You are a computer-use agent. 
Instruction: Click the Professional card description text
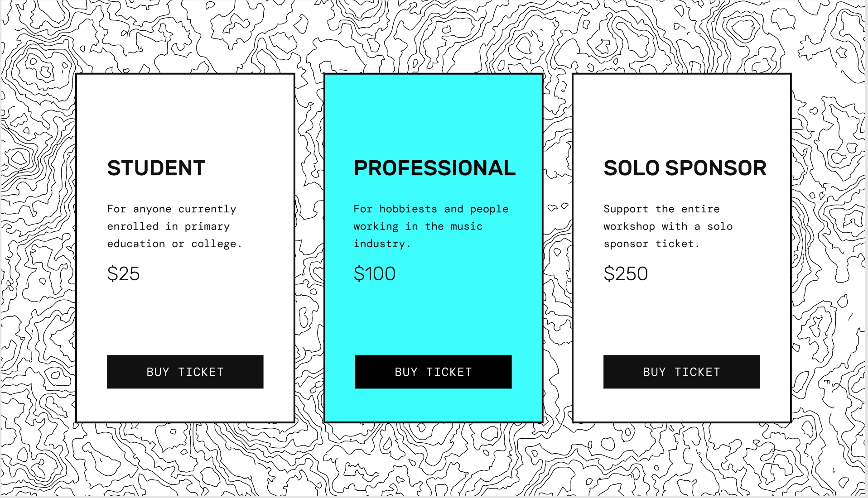tap(430, 226)
